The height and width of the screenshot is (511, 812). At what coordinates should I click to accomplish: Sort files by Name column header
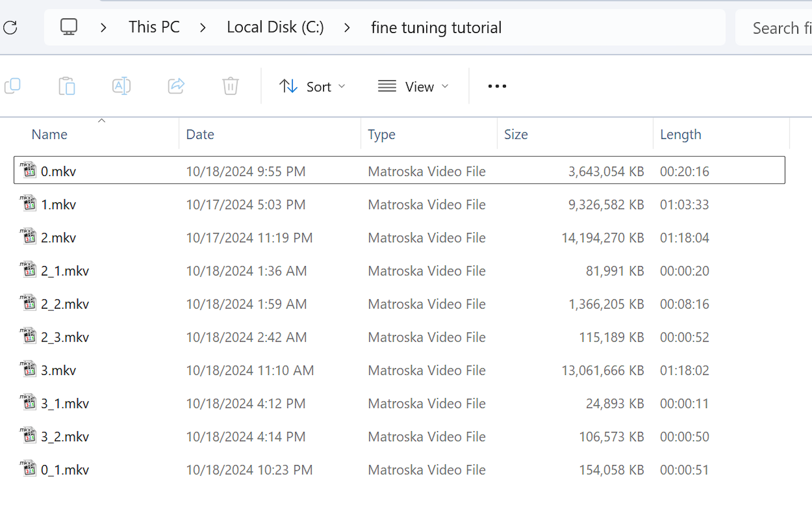(50, 134)
